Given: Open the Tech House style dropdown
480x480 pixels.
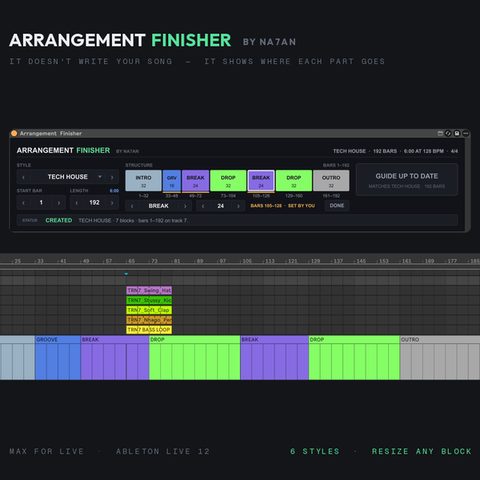Looking at the screenshot, I should pyautogui.click(x=100, y=177).
